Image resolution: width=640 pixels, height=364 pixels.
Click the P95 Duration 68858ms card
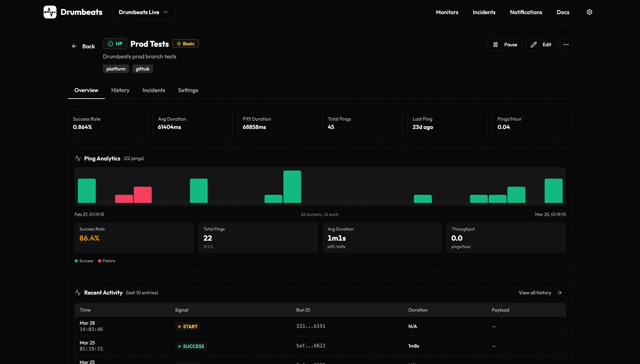(x=278, y=123)
